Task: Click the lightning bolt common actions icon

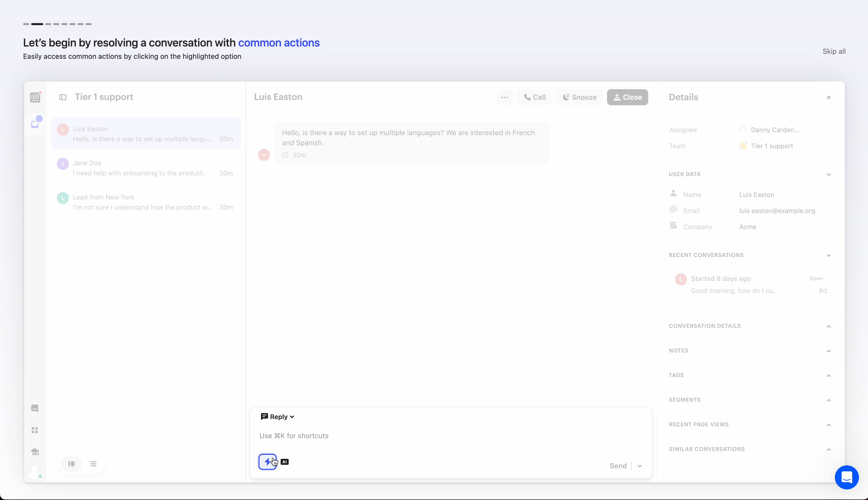Action: (x=267, y=462)
